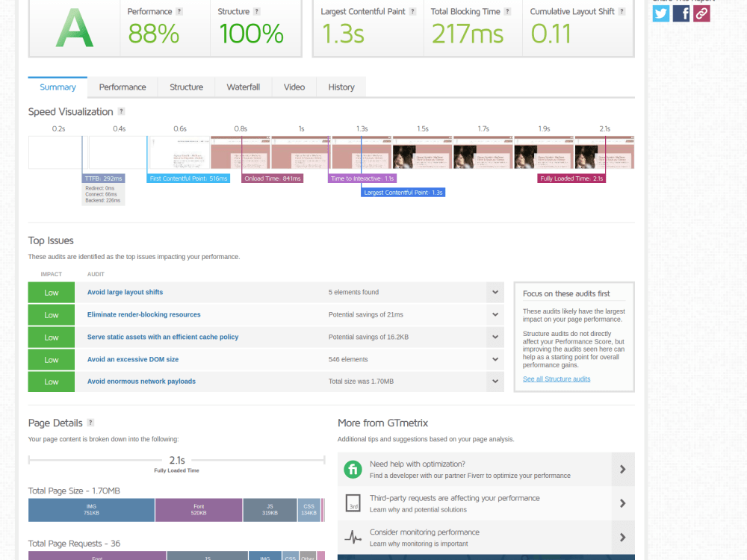Share report on Twitter

[661, 13]
